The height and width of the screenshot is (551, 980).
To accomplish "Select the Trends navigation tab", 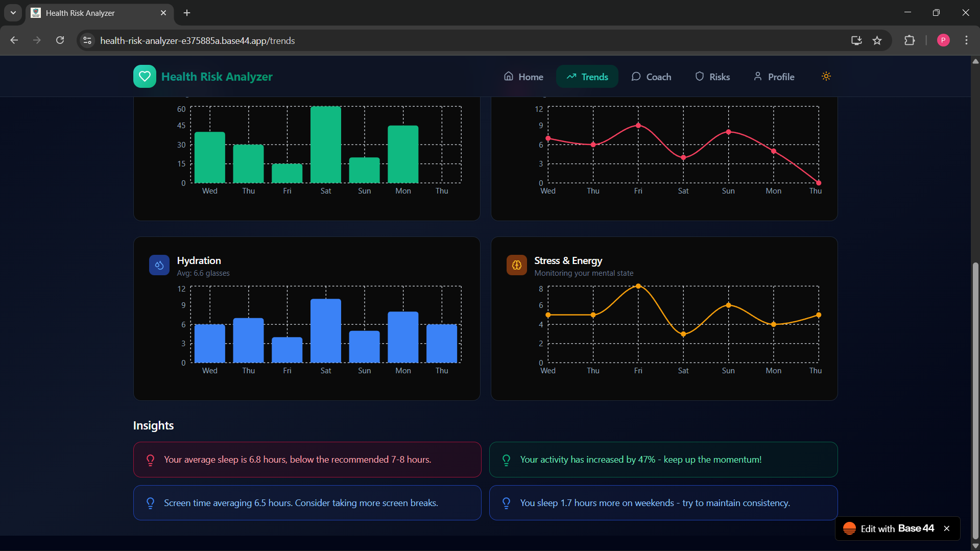I will click(x=587, y=77).
